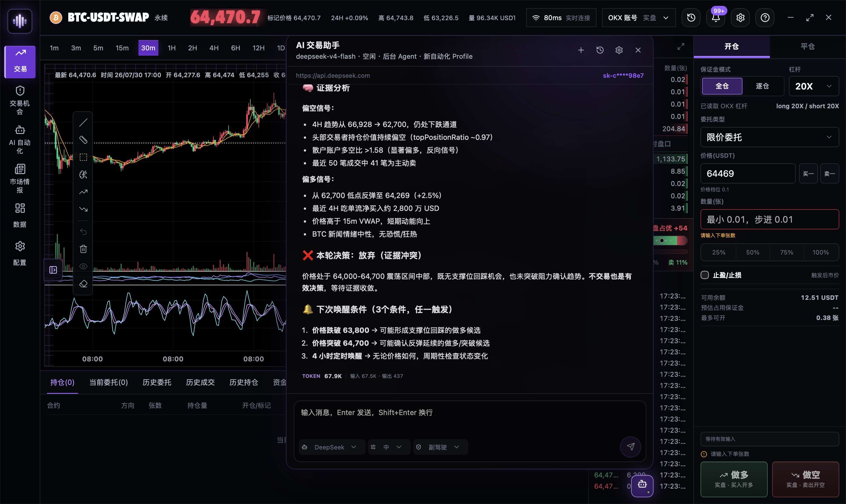This screenshot has height=504, width=846.
Task: Click the 做空 sell short button
Action: 806,479
